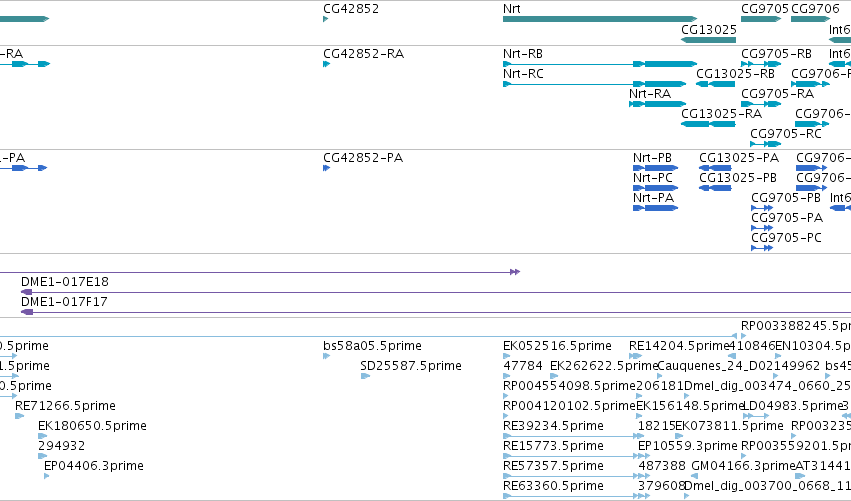Click the CG13025-RB transcript

pos(715,84)
